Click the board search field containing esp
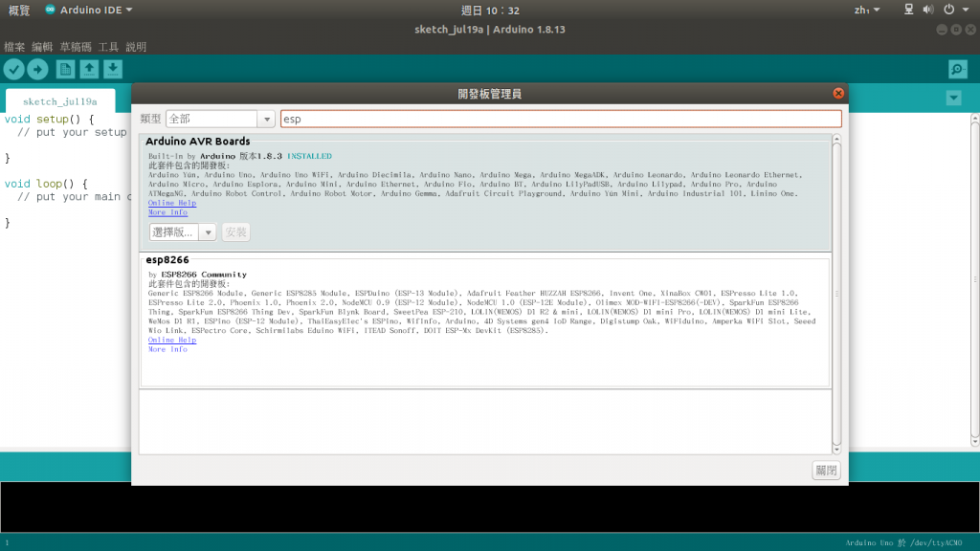 (x=561, y=119)
